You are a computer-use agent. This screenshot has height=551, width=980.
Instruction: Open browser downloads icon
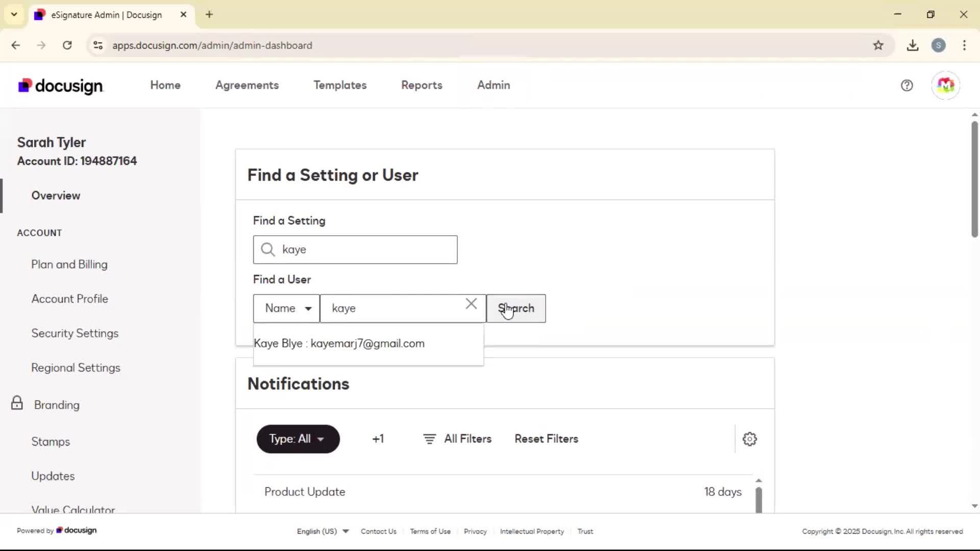point(913,45)
